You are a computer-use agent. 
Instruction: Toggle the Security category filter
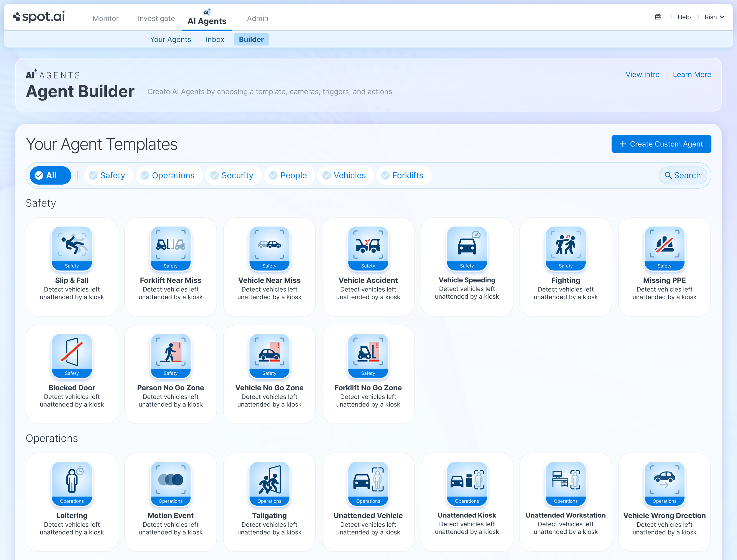coord(233,175)
